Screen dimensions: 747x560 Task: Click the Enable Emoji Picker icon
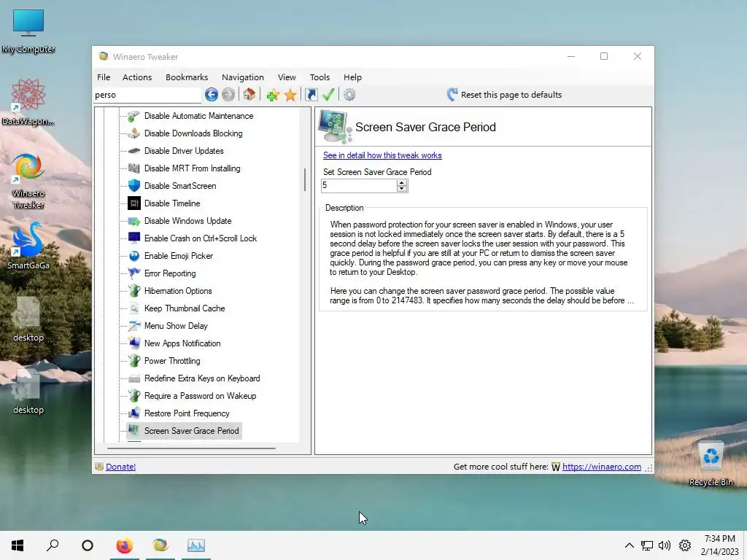pyautogui.click(x=134, y=256)
